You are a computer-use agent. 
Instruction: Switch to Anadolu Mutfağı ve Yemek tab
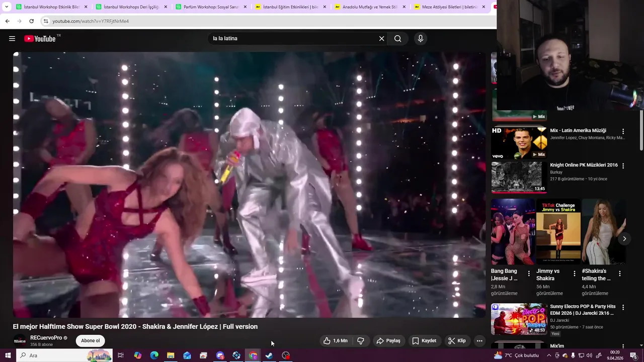370,7
